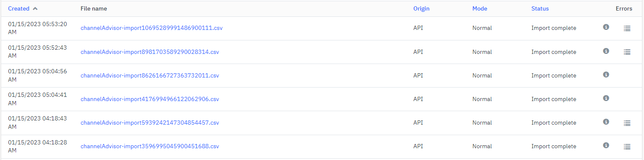Toggle sort arrow next to Created
This screenshot has width=644, height=160.
35,8
